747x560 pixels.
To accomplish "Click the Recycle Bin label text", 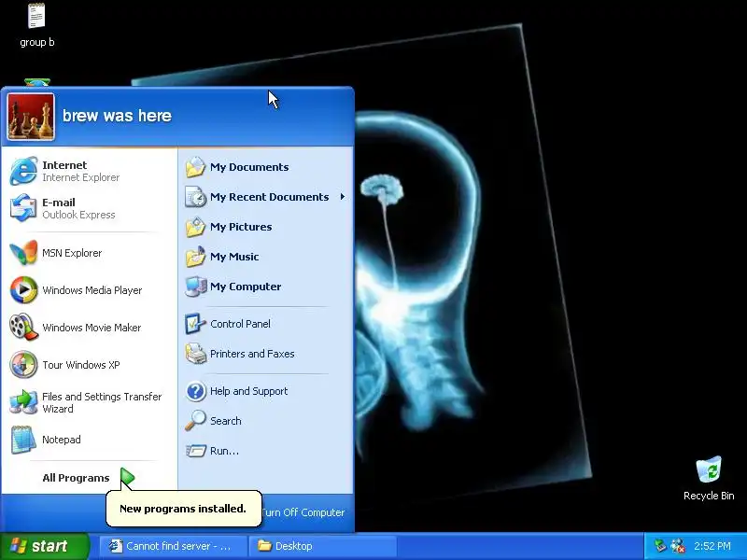I will tap(709, 496).
